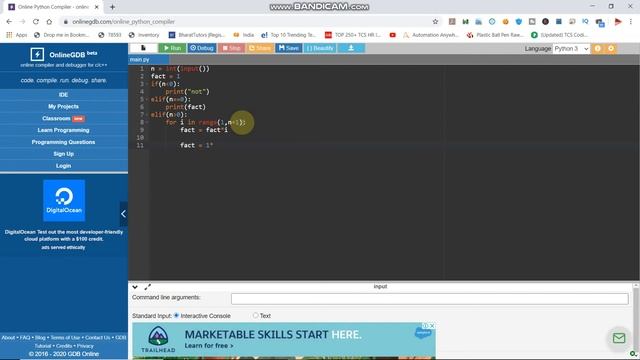
Task: Beautify the code formatting
Action: coord(320,48)
